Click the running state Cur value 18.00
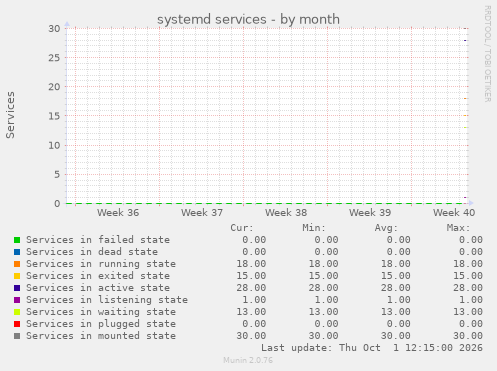 click(251, 264)
